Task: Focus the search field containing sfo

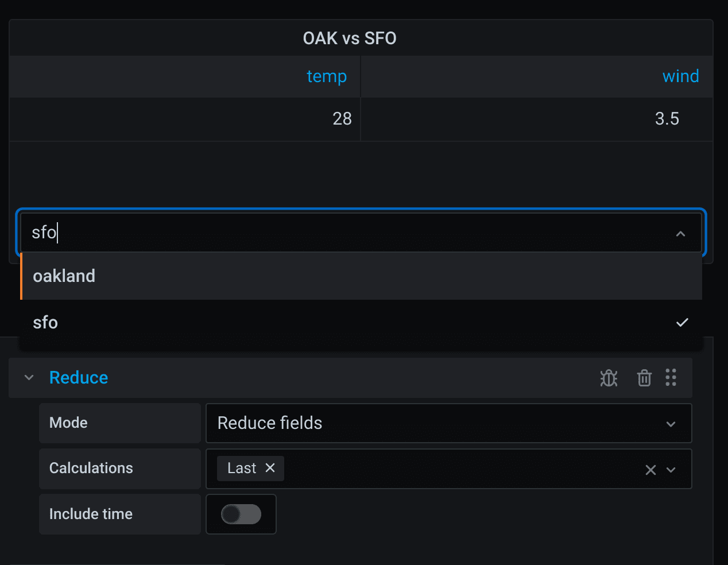Action: point(344,233)
